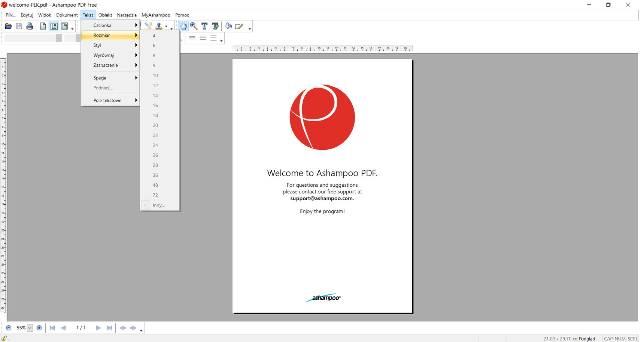
Task: Choose font size 14
Action: pos(160,95)
